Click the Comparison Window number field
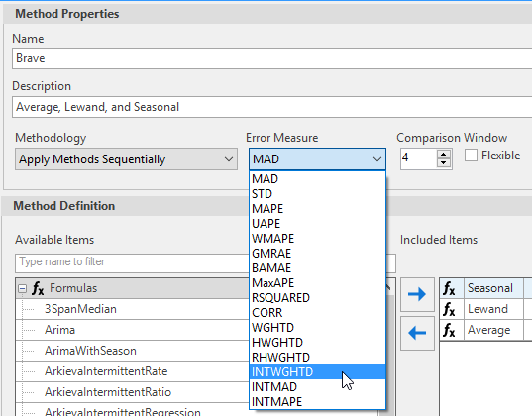This screenshot has width=532, height=416. (x=418, y=158)
